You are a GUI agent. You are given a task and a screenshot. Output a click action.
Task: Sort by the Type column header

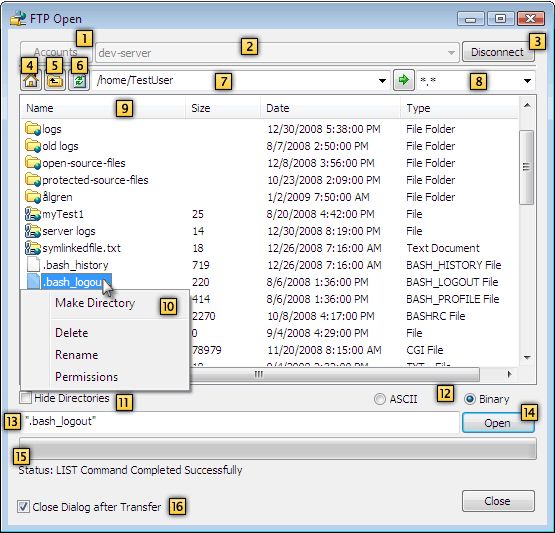(x=459, y=108)
